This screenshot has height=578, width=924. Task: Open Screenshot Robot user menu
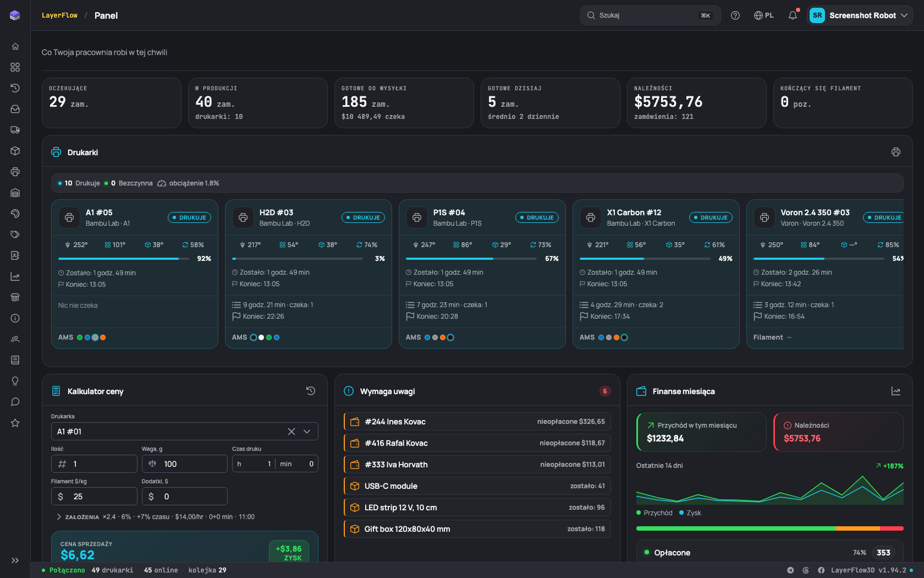click(860, 15)
